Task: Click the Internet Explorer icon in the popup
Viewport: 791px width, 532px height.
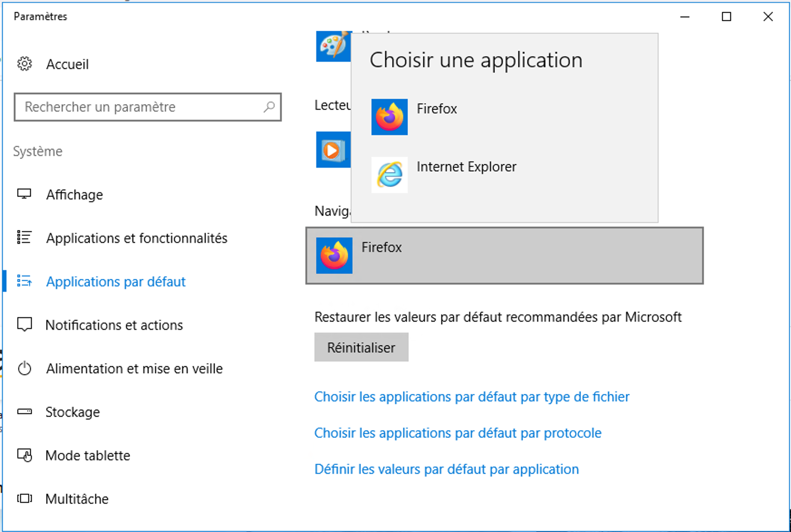Action: [389, 175]
